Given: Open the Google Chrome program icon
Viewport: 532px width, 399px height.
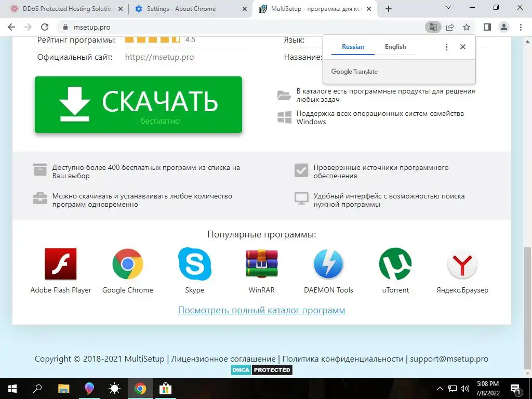Looking at the screenshot, I should coord(128,264).
